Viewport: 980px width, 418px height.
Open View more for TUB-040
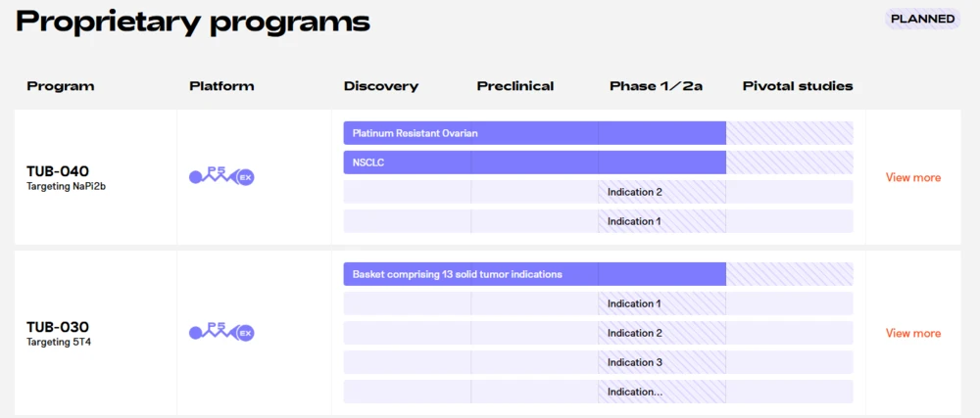tap(912, 177)
